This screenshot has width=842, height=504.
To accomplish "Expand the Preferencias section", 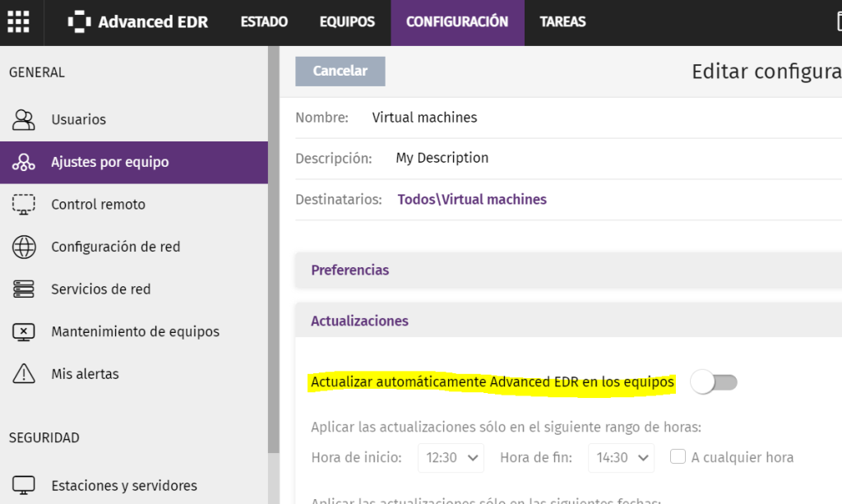I will point(568,270).
